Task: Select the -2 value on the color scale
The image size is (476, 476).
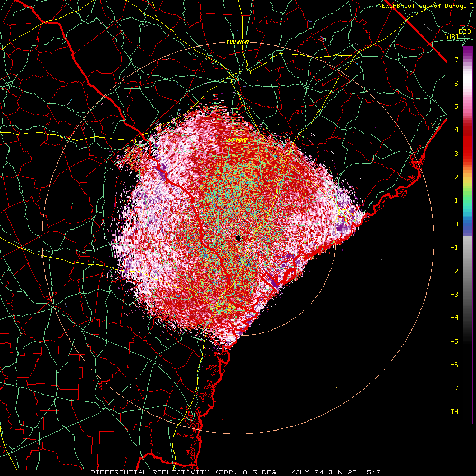Action: (x=454, y=271)
